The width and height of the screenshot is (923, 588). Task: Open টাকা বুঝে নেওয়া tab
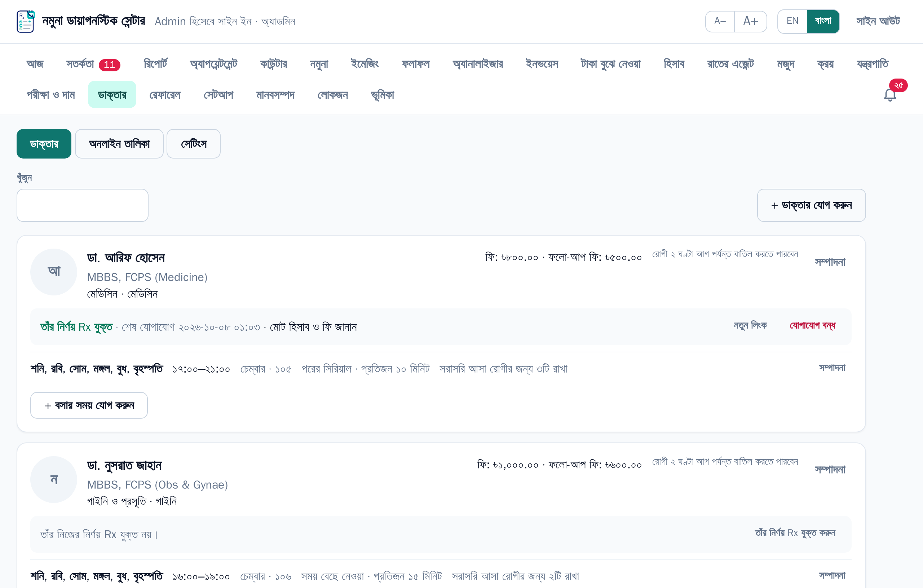[x=611, y=63]
